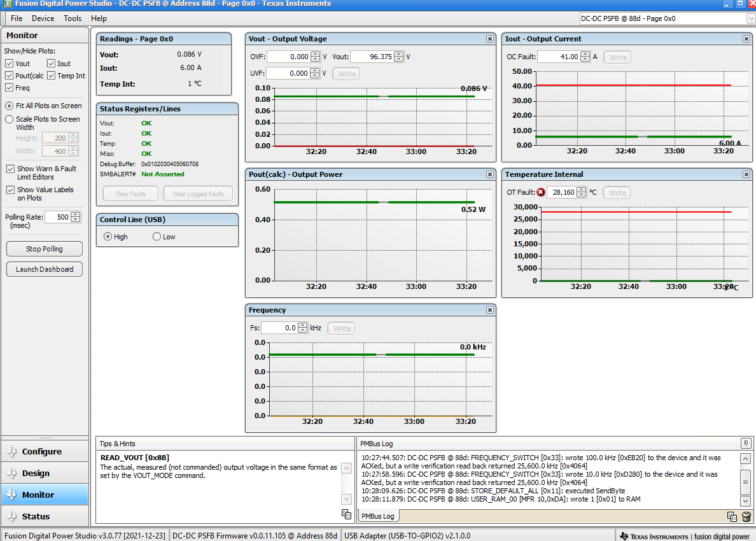
Task: Click the Texas Instruments logo in status bar
Action: 624,536
